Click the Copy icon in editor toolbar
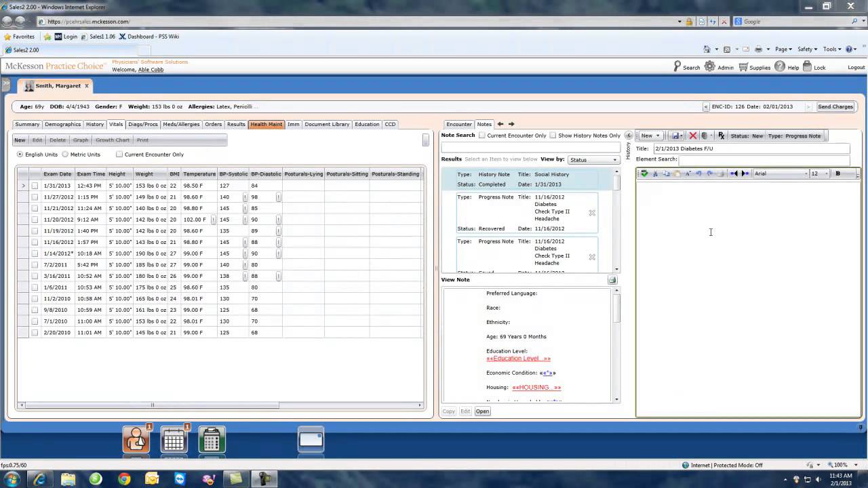 (x=666, y=174)
